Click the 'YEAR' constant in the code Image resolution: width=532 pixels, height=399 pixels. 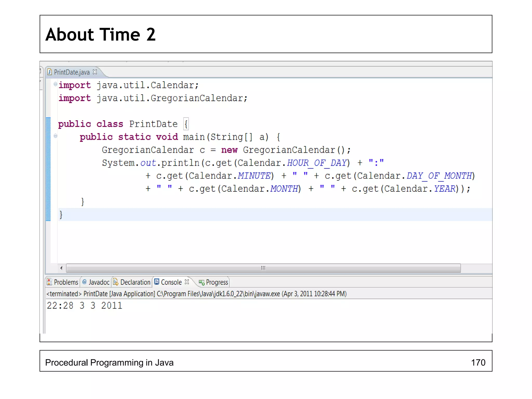444,189
